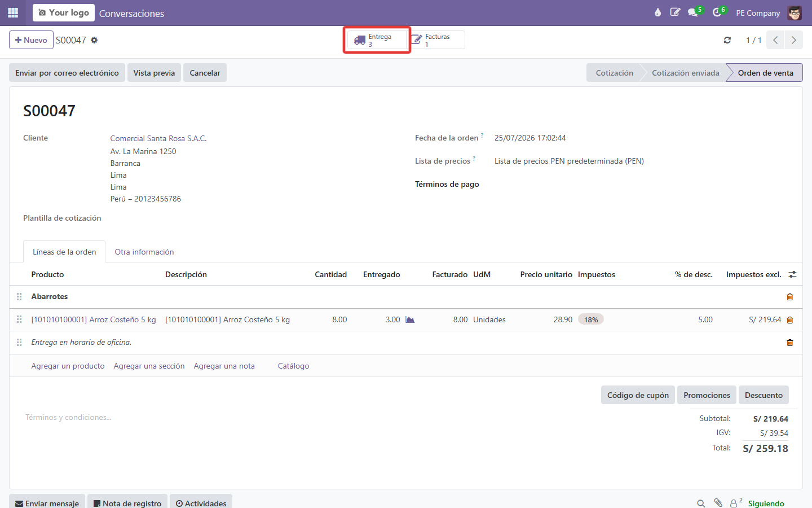Open the user avatar menu
Image resolution: width=812 pixels, height=508 pixels.
(x=795, y=12)
